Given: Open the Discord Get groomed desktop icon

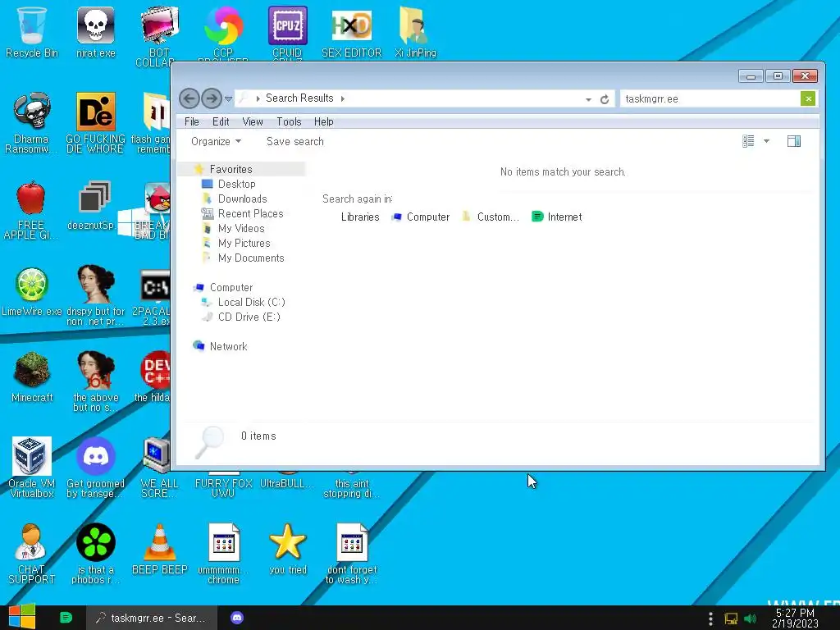Looking at the screenshot, I should tap(95, 467).
